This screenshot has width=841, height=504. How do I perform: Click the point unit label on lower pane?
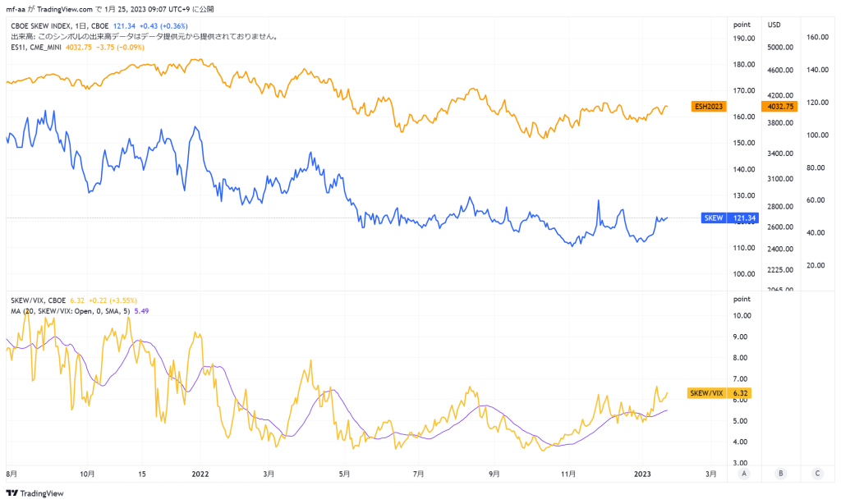click(742, 299)
